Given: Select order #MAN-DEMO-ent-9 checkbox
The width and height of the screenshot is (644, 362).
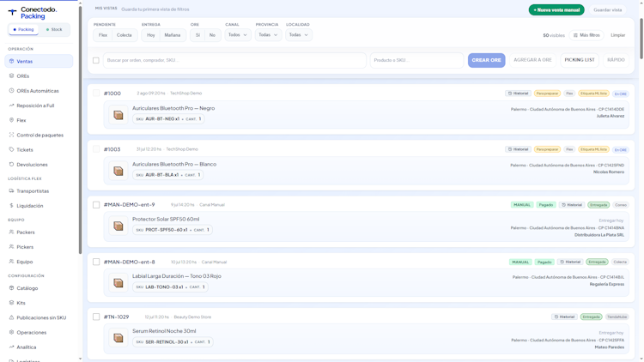Looking at the screenshot, I should [x=96, y=205].
